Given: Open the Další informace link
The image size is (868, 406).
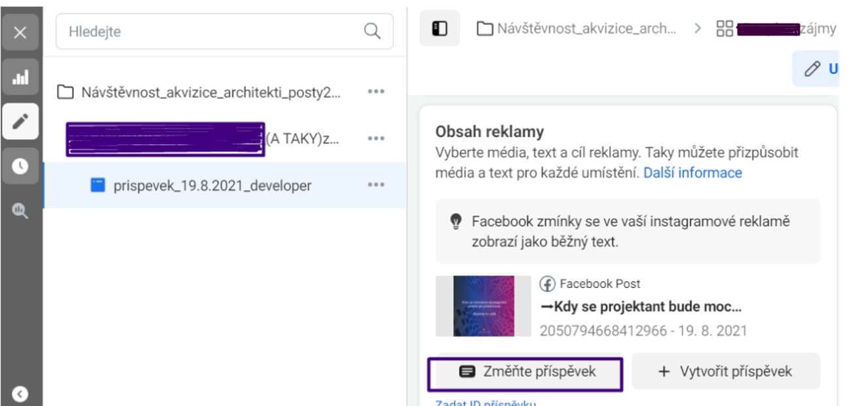Looking at the screenshot, I should [x=692, y=173].
